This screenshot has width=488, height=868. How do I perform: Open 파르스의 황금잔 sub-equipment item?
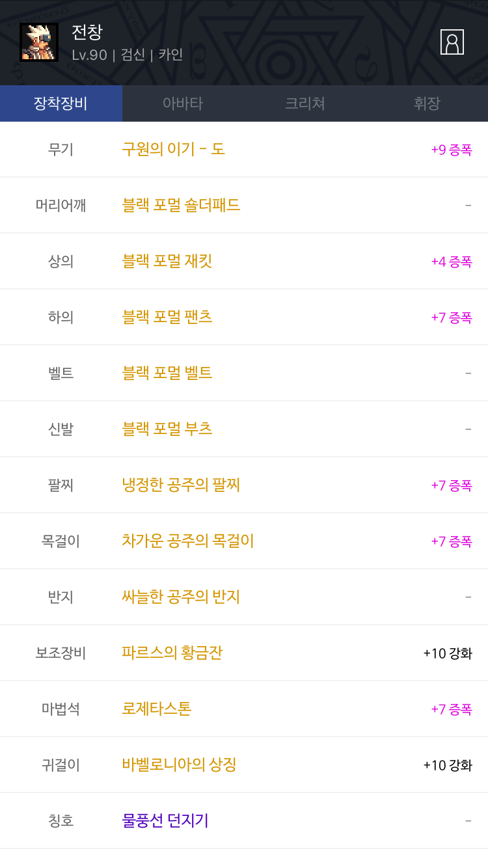(x=172, y=653)
